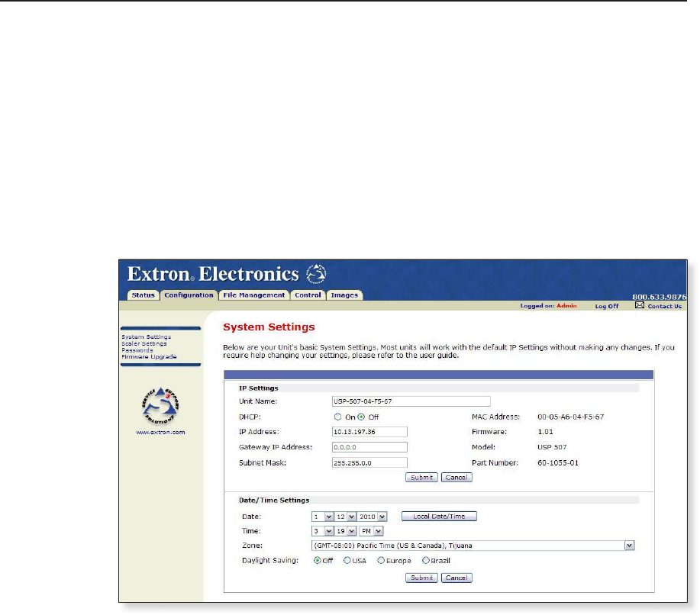Click the IP Address field

(x=369, y=432)
